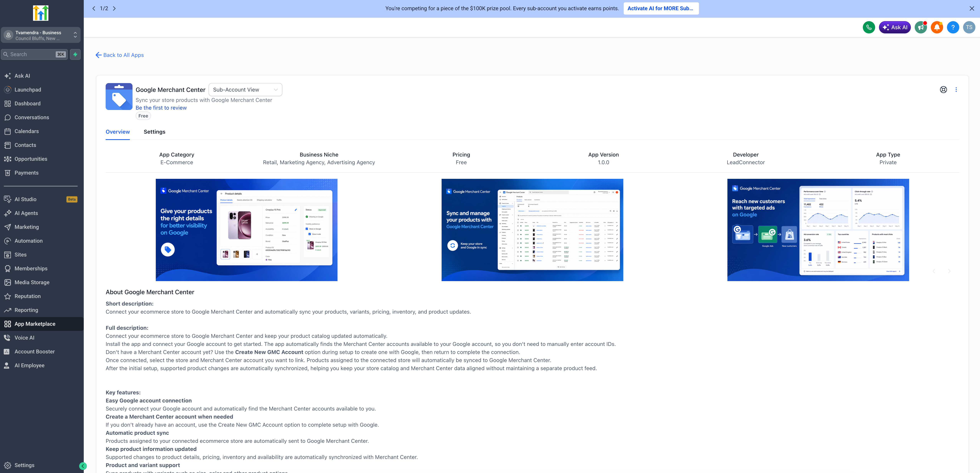The image size is (980, 473).
Task: Open the Sync and manage products screenshot
Action: 532,230
